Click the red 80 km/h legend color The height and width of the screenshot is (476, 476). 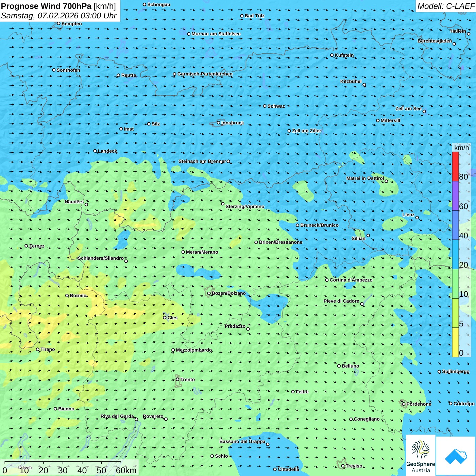(455, 166)
